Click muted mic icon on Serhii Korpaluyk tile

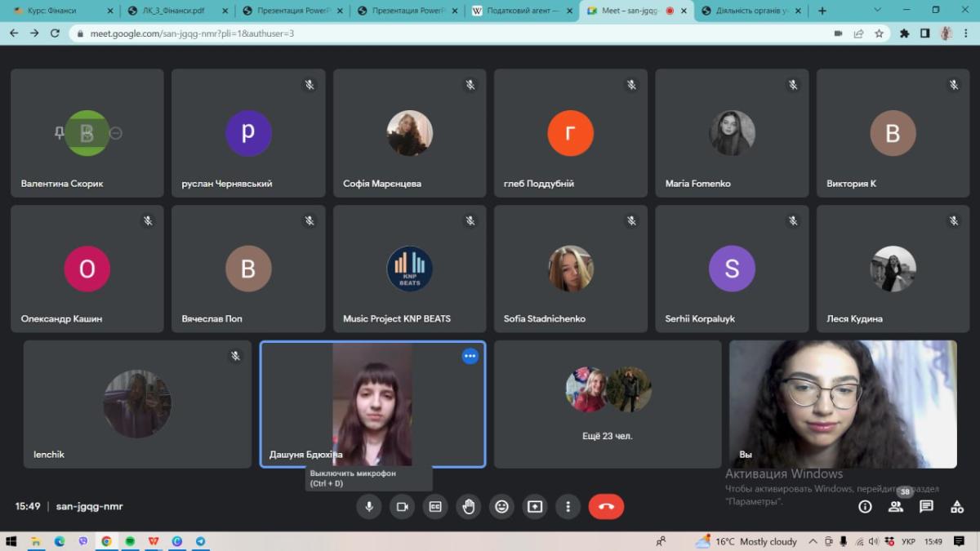(793, 220)
